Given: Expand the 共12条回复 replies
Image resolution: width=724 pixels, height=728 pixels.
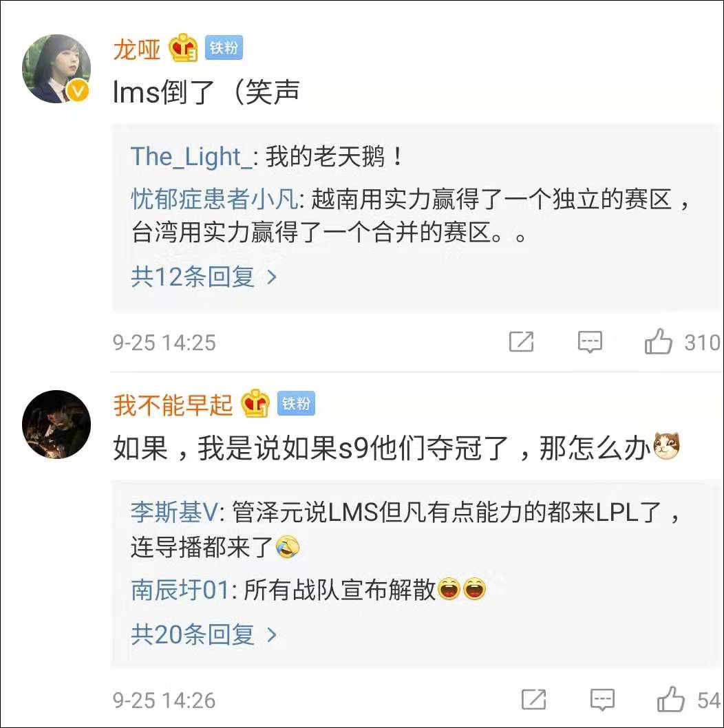Looking at the screenshot, I should (x=204, y=277).
